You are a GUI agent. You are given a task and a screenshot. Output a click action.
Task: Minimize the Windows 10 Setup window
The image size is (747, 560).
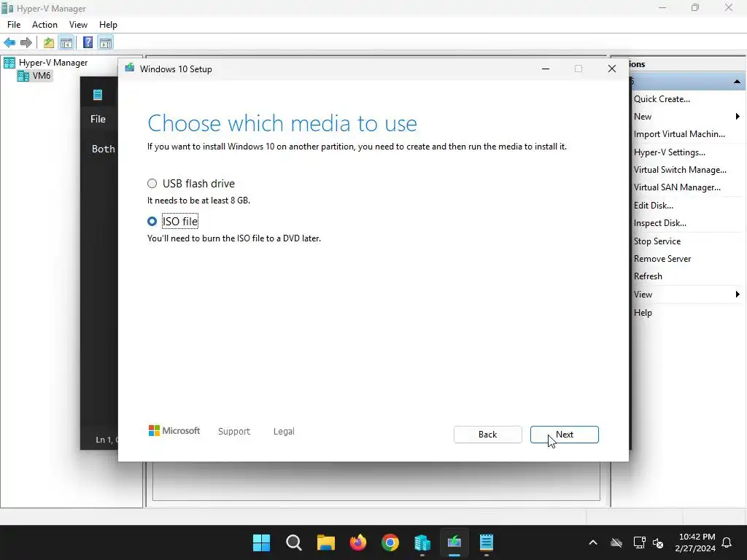(546, 69)
